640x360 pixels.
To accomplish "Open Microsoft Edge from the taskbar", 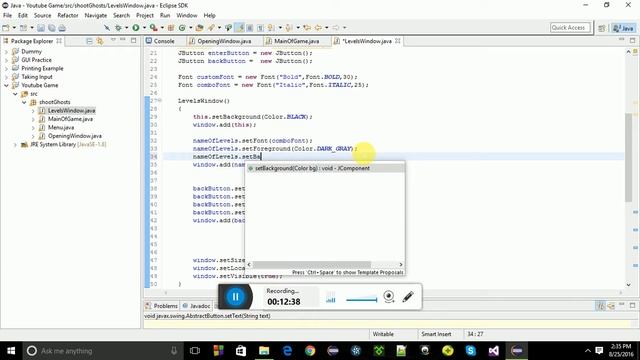I will 287,351.
